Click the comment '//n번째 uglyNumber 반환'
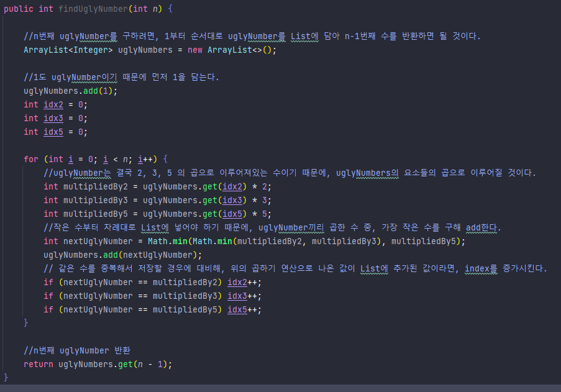 coord(77,350)
